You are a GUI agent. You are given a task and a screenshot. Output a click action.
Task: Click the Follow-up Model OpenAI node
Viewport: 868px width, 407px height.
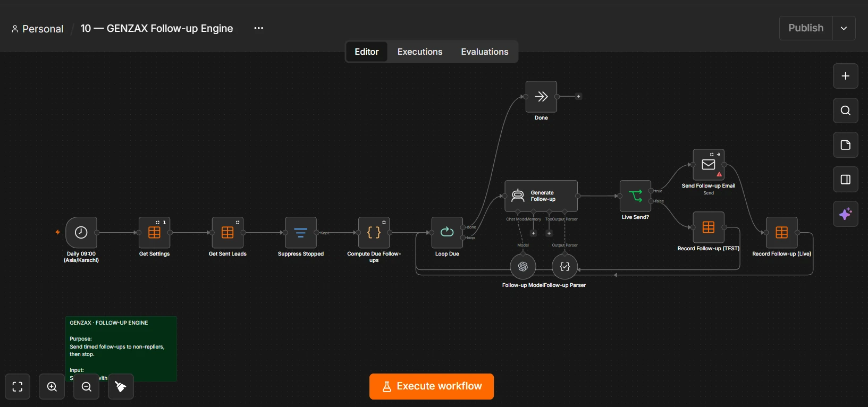[x=523, y=267]
